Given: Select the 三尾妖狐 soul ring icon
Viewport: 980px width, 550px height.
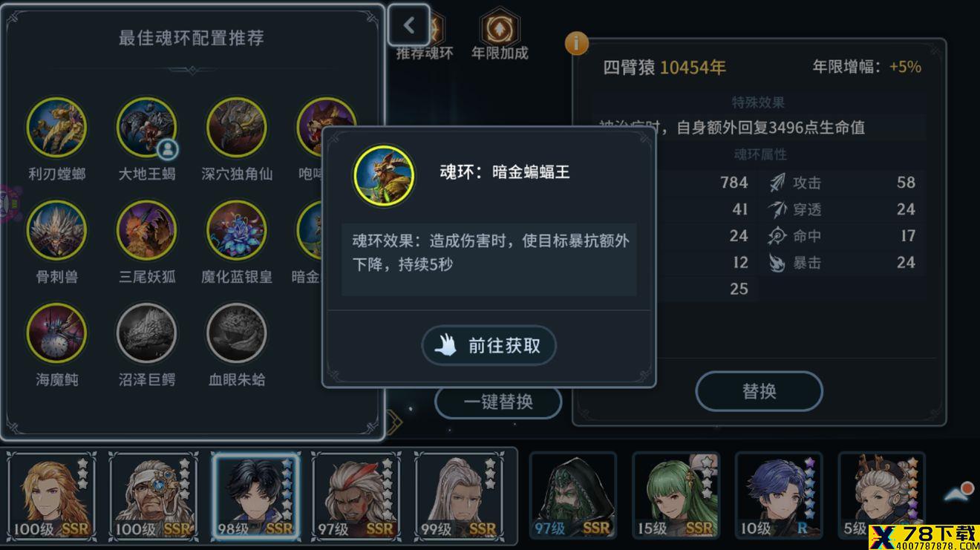Looking at the screenshot, I should pyautogui.click(x=146, y=230).
